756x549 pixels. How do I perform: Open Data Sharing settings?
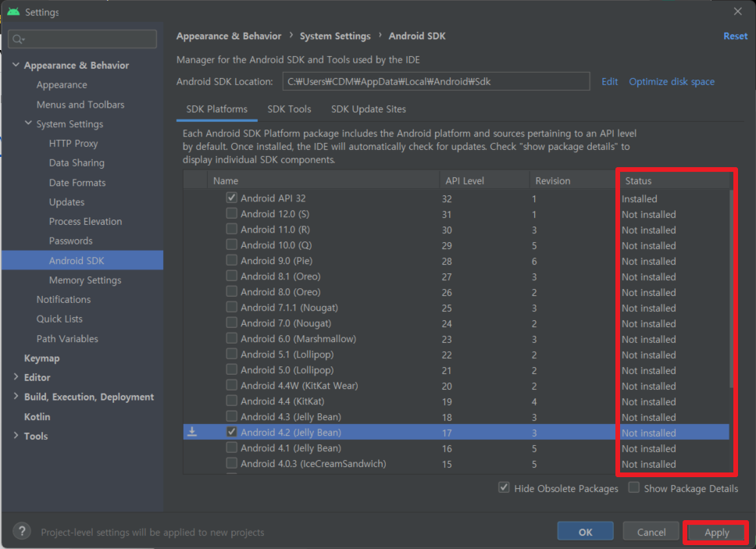(x=77, y=162)
